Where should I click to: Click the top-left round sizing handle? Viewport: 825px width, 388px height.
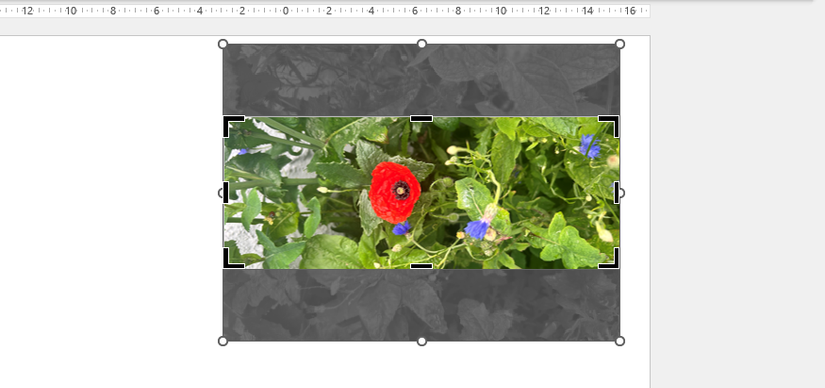pos(223,44)
